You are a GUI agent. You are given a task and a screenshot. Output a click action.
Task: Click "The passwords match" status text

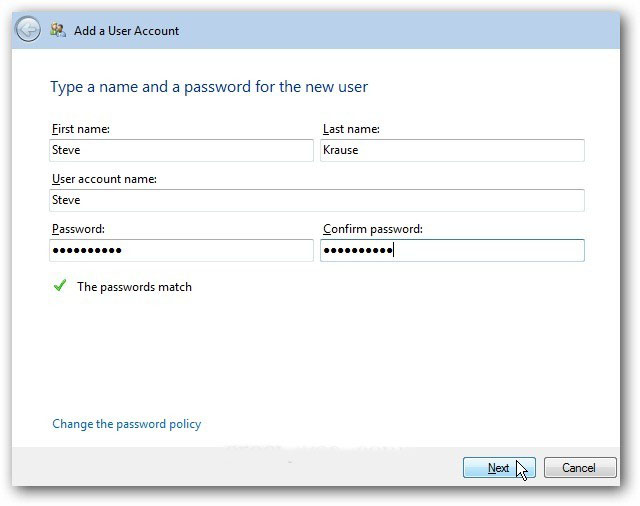tap(134, 287)
